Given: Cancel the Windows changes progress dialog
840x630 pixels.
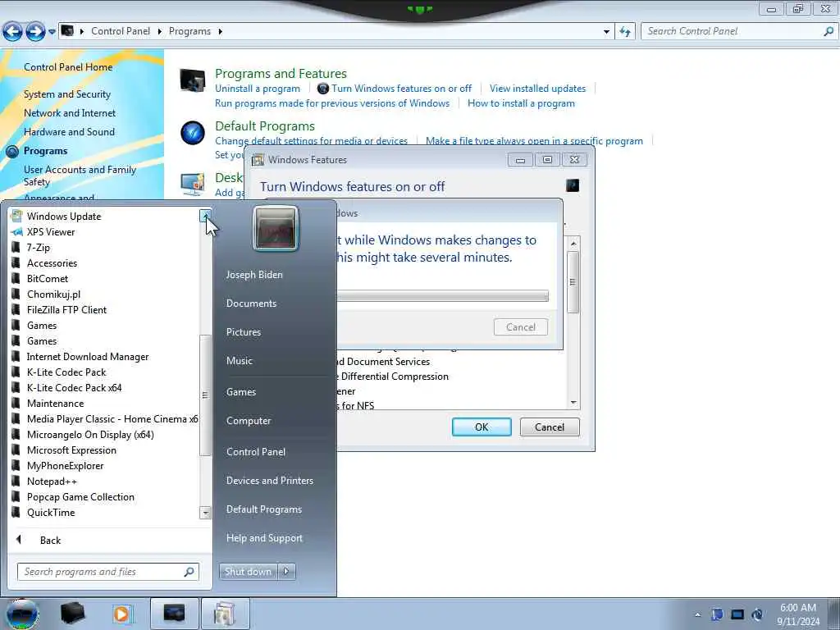Looking at the screenshot, I should point(521,327).
